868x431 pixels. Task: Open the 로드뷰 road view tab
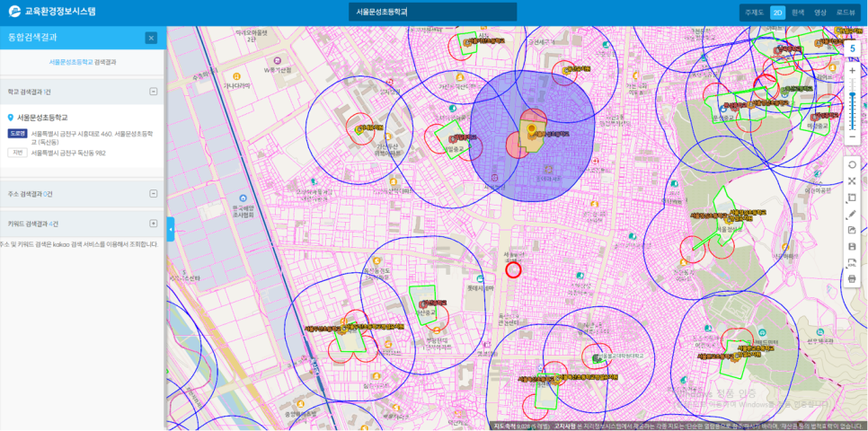[846, 13]
